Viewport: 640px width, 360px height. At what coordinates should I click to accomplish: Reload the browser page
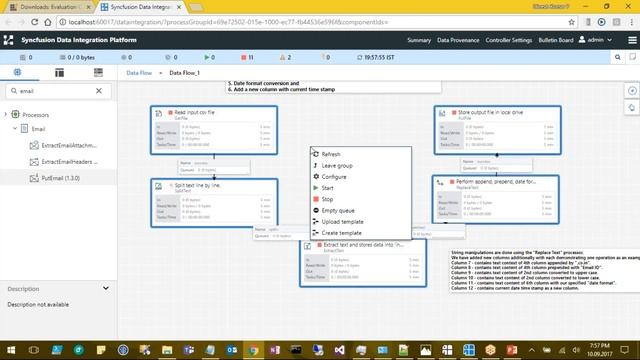point(35,22)
